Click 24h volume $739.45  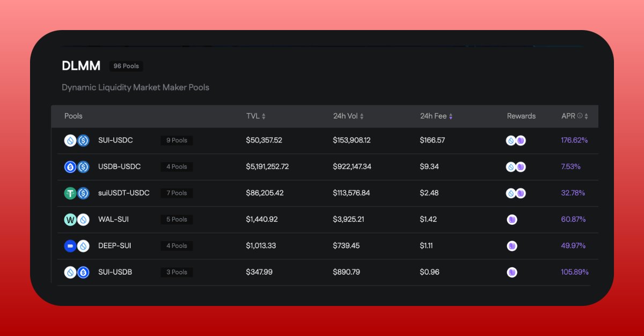coord(347,245)
